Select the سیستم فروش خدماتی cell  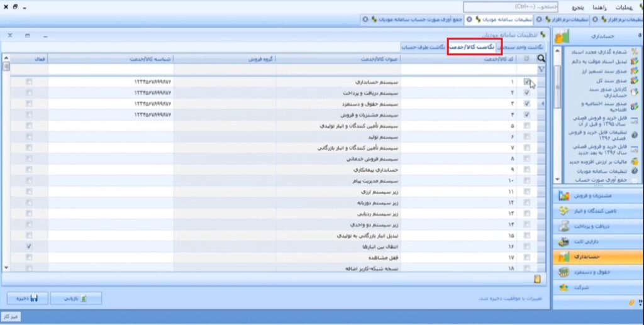pos(338,158)
